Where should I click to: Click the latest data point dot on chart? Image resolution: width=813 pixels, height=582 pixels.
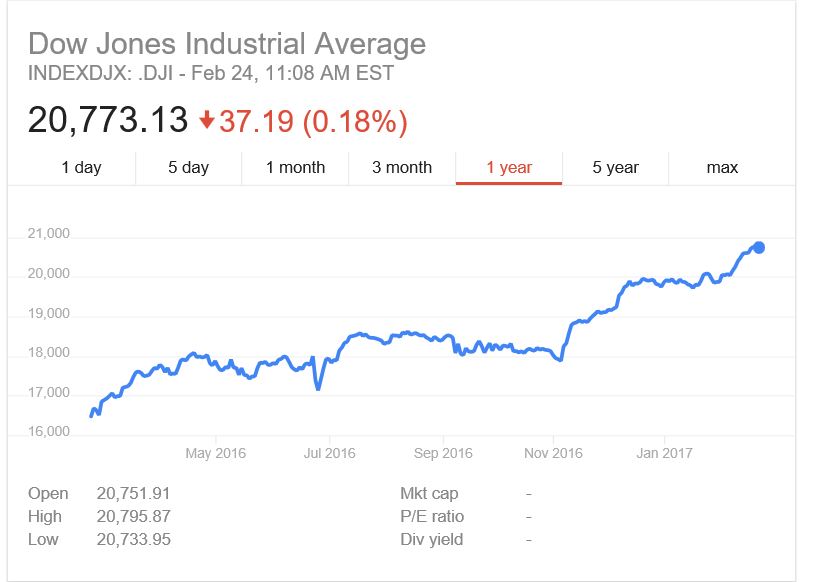(x=759, y=246)
